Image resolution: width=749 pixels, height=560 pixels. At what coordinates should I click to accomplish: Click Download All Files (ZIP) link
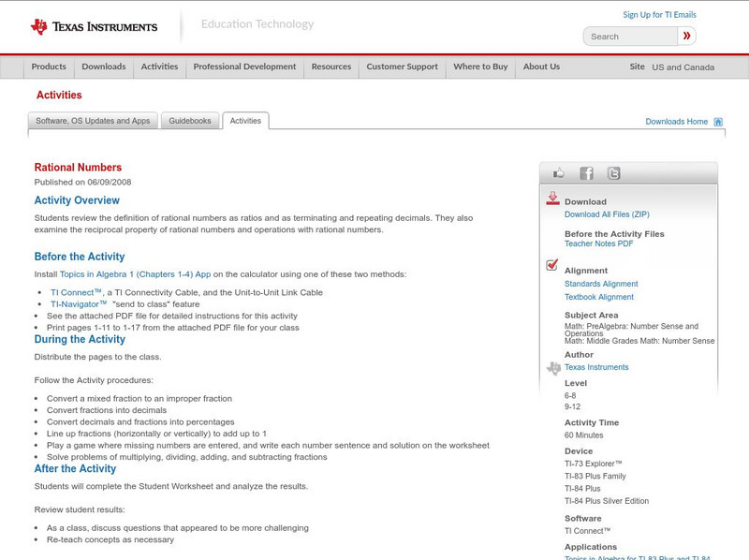(x=607, y=214)
